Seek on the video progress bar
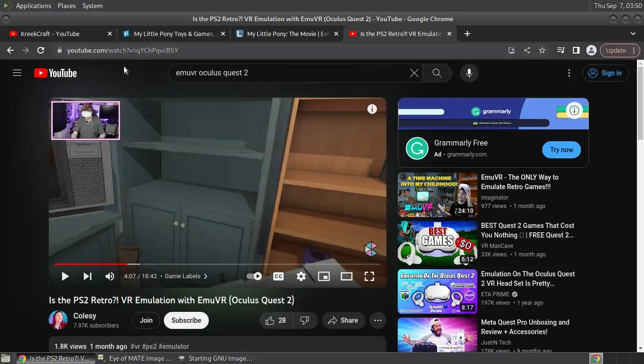The image size is (644, 364). pyautogui.click(x=217, y=264)
